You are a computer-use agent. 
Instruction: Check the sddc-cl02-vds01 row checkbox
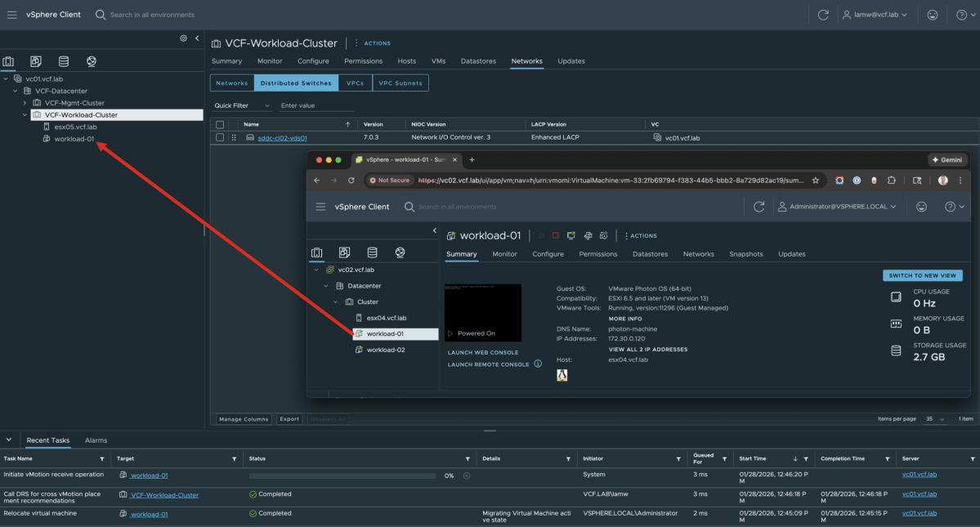click(x=220, y=138)
